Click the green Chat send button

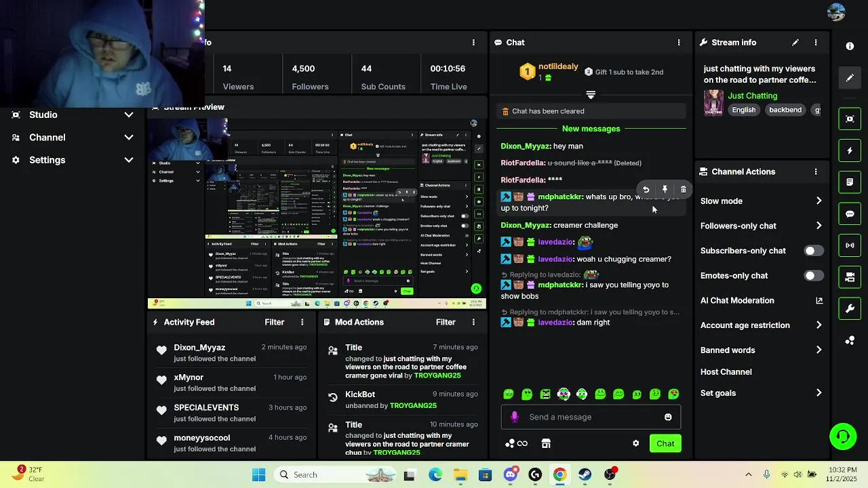(x=665, y=444)
